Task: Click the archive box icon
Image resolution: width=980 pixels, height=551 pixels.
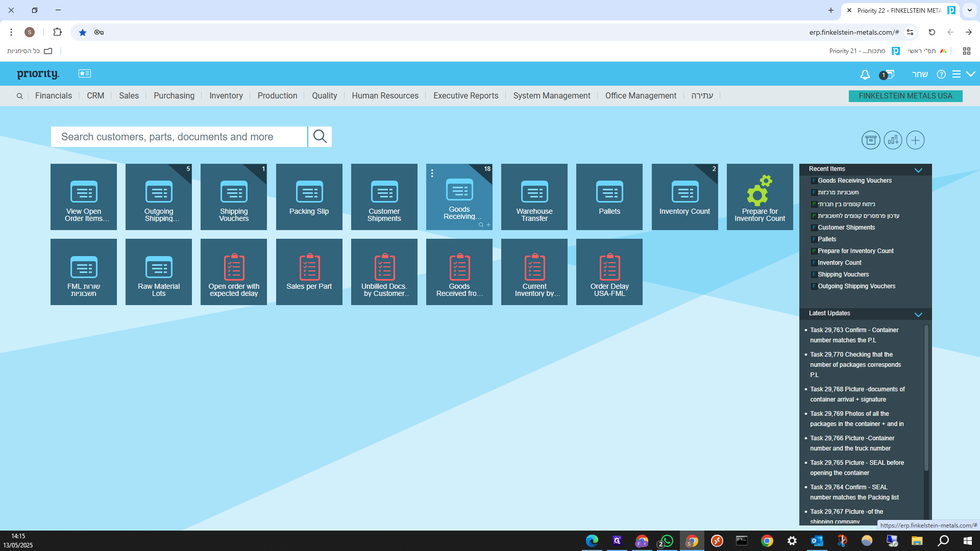Action: tap(871, 140)
